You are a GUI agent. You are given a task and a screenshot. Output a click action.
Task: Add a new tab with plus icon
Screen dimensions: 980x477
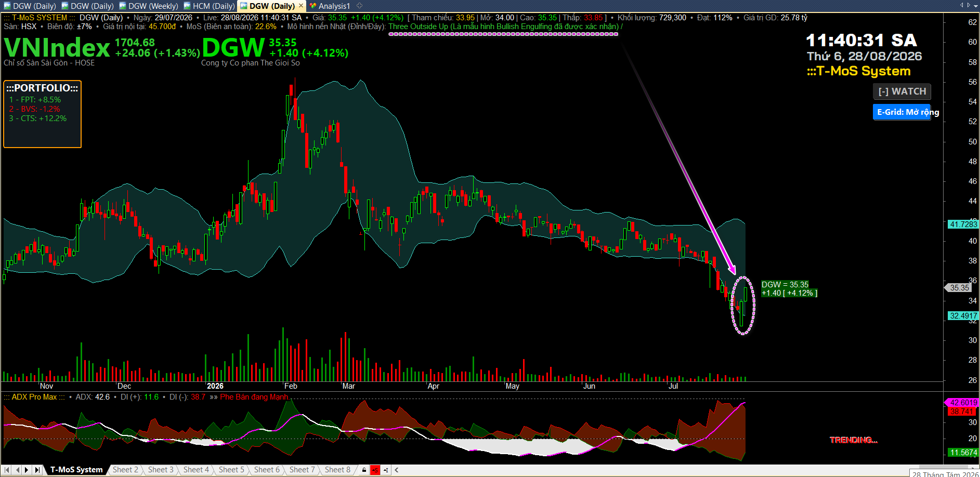click(x=359, y=6)
